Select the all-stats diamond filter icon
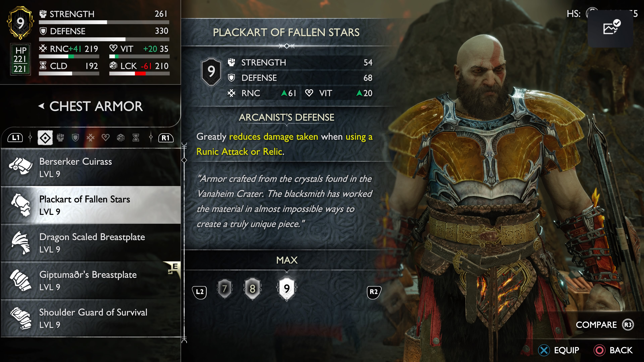Screen dimensions: 644x362 (45, 138)
